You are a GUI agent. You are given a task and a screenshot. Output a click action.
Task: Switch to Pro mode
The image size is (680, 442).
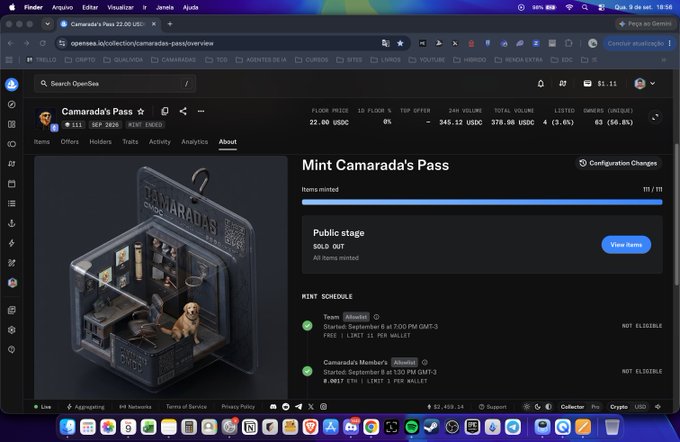595,407
